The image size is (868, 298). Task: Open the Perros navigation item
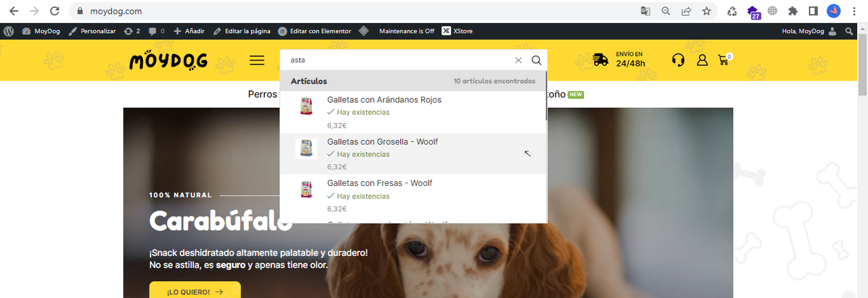click(262, 94)
